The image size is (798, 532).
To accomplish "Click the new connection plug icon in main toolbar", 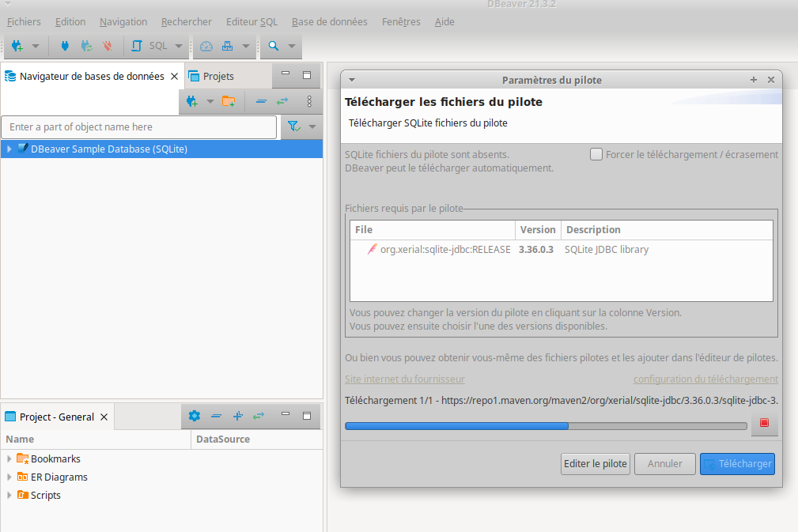I will pos(17,46).
